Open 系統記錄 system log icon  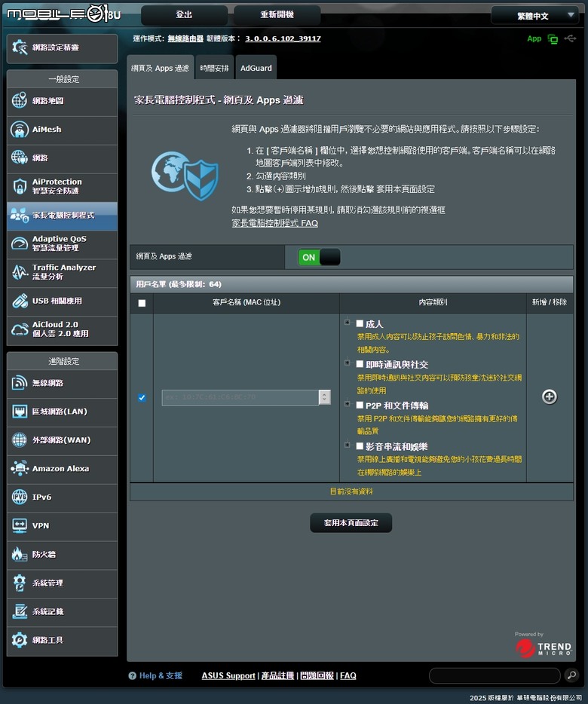pos(20,611)
